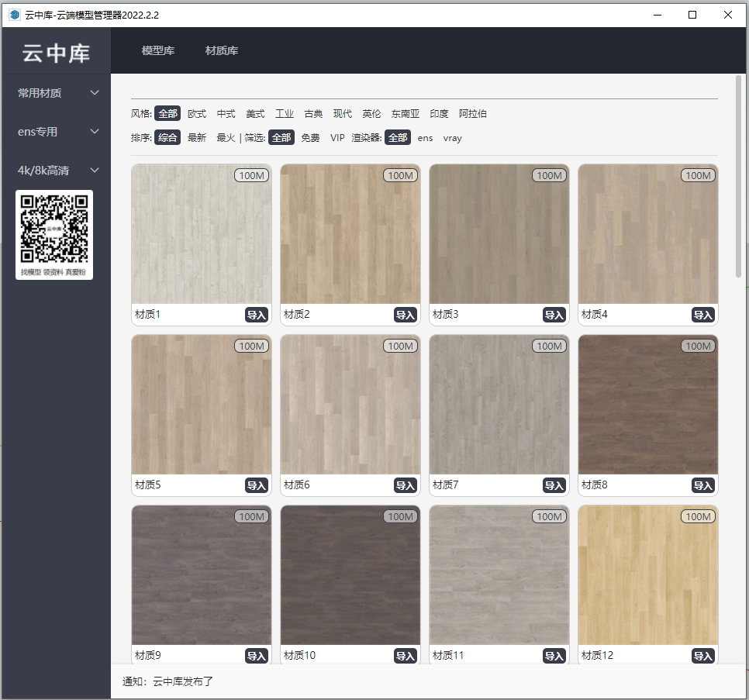Switch to the 材质库 tab

(222, 50)
